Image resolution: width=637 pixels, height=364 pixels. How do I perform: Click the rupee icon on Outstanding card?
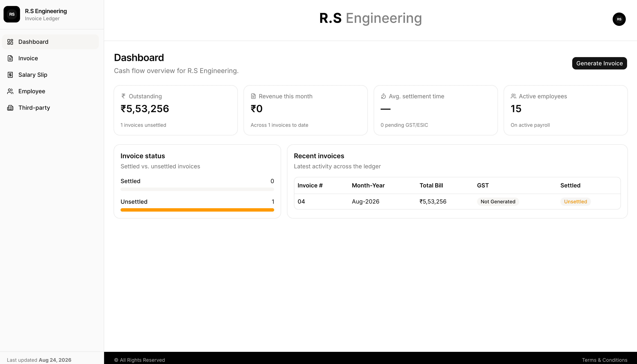124,96
